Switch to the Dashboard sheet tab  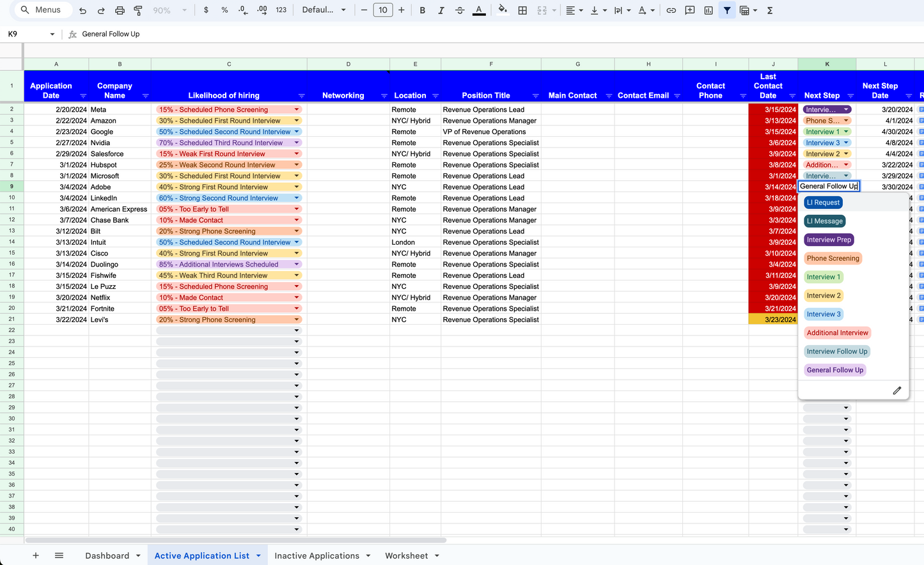click(107, 555)
